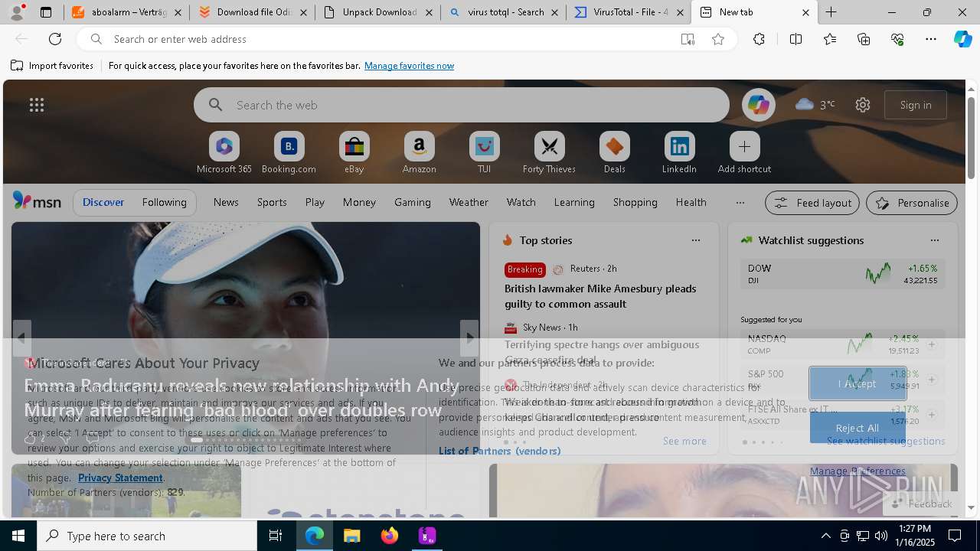
Task: Open DOW stock row
Action: 842,274
